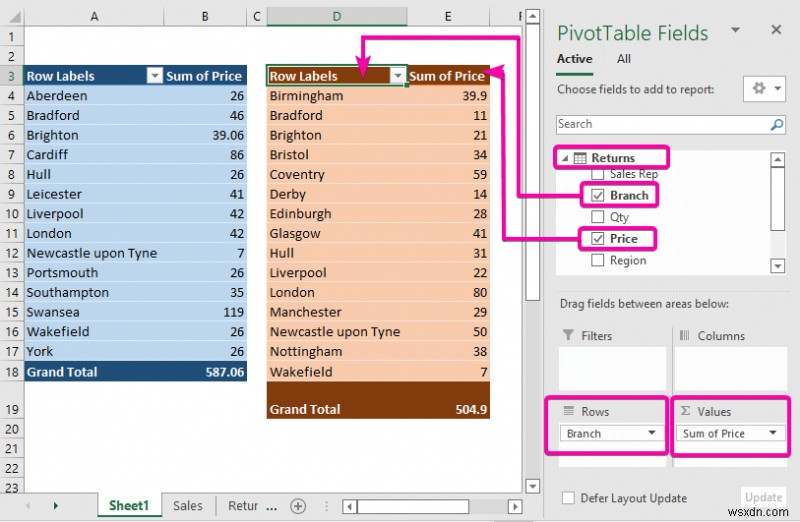
Task: Click the Update button
Action: 763,497
